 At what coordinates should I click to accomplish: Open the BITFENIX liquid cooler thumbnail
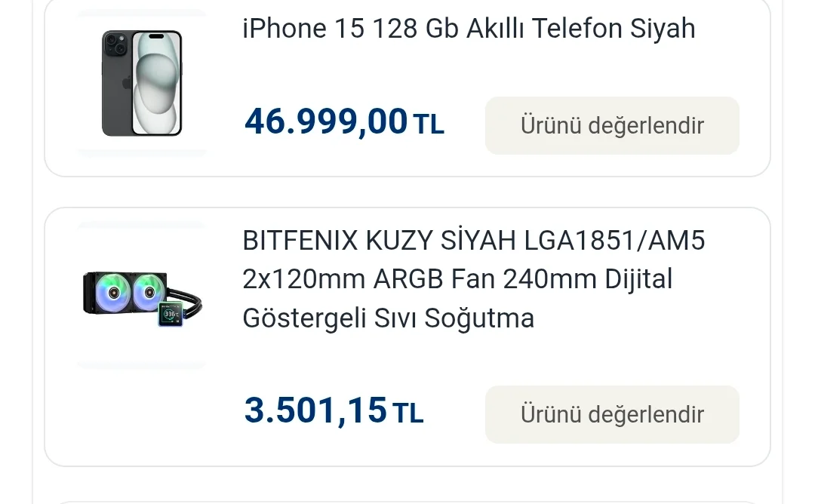pyautogui.click(x=142, y=296)
